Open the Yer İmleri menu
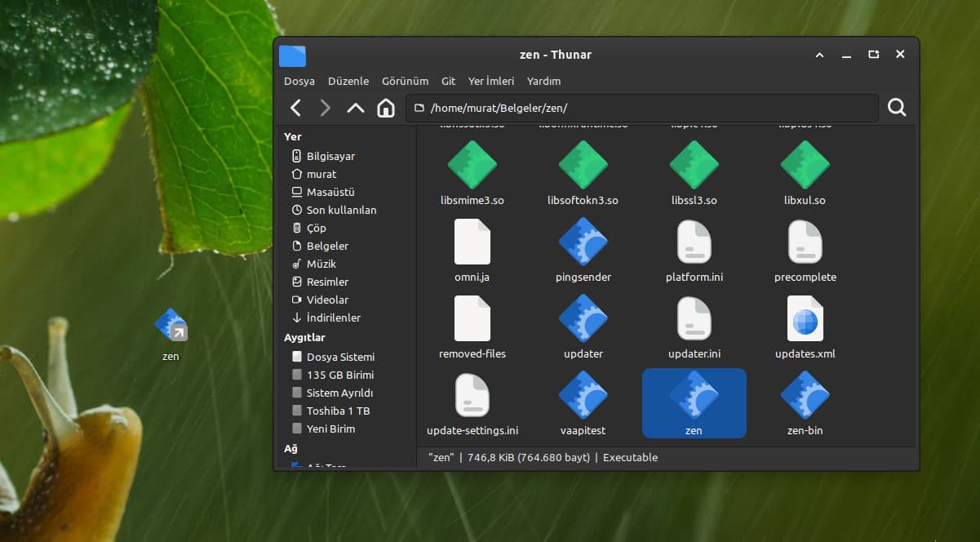Viewport: 980px width, 542px height. (490, 81)
